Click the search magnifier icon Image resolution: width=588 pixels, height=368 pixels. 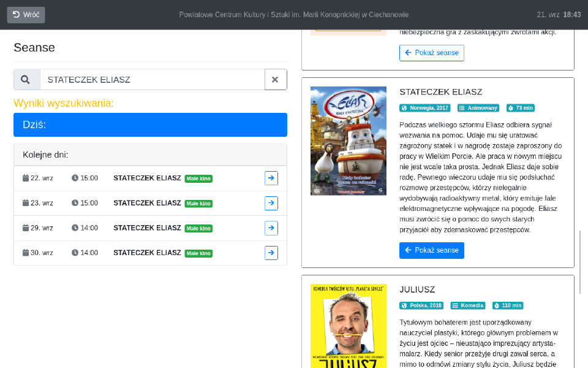tap(26, 80)
